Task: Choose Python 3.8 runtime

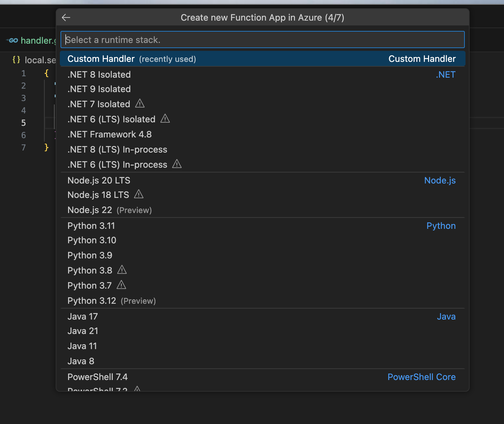Action: coord(263,270)
